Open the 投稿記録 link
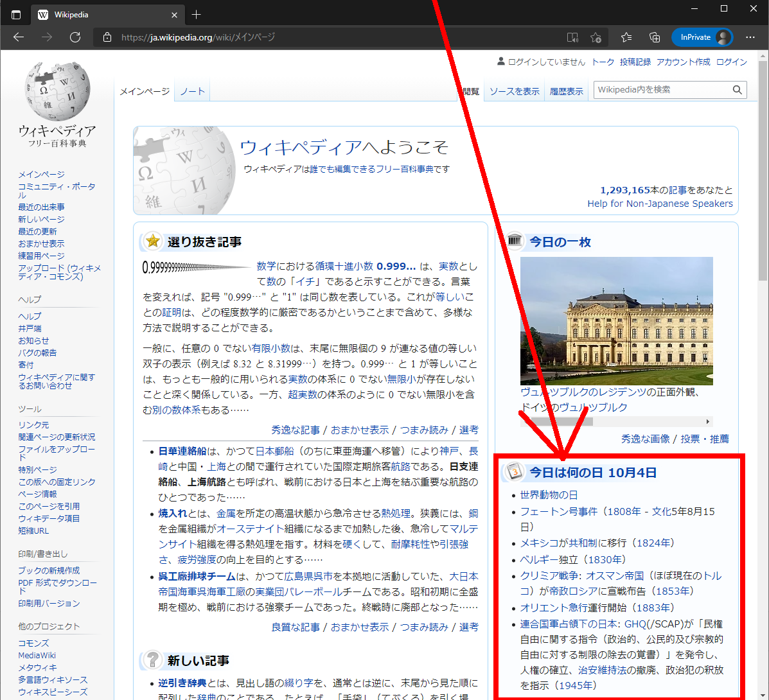Viewport: 769px width, 700px height. pyautogui.click(x=635, y=62)
